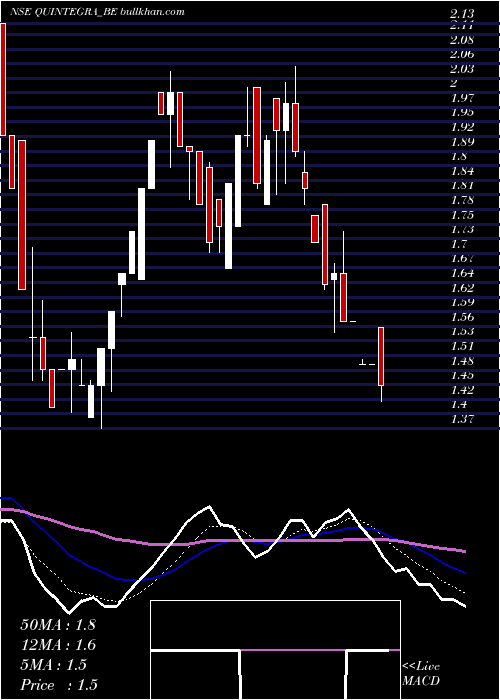
Task: Click the 1.75 price axis label
Action: [462, 215]
